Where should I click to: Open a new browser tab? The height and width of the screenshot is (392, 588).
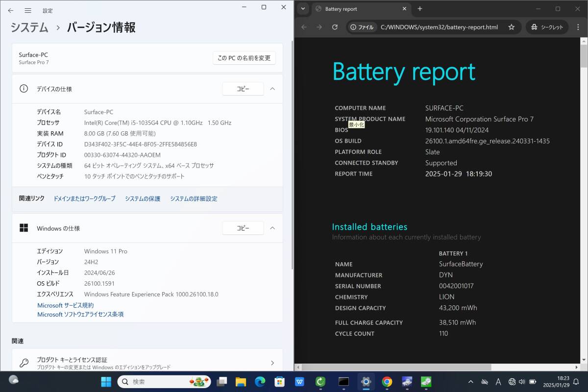tap(420, 9)
